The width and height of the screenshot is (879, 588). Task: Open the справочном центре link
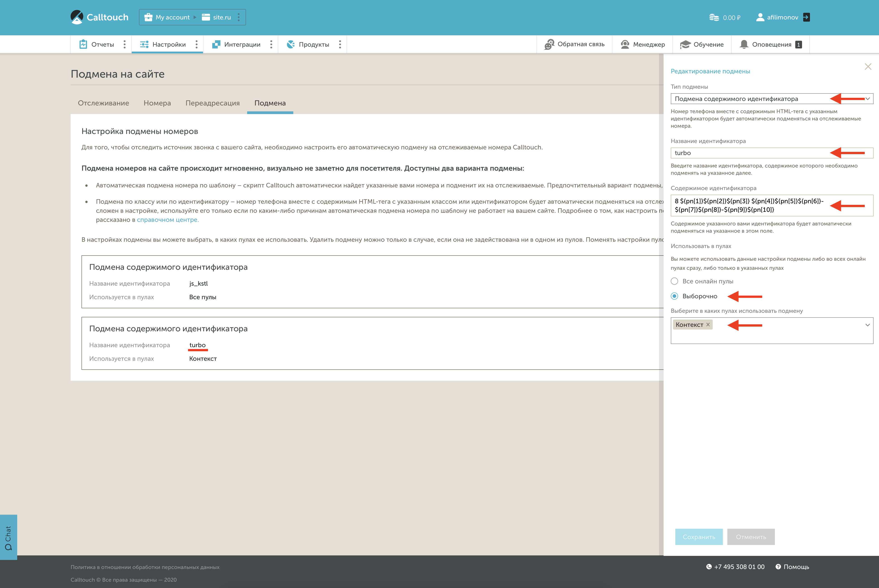168,220
